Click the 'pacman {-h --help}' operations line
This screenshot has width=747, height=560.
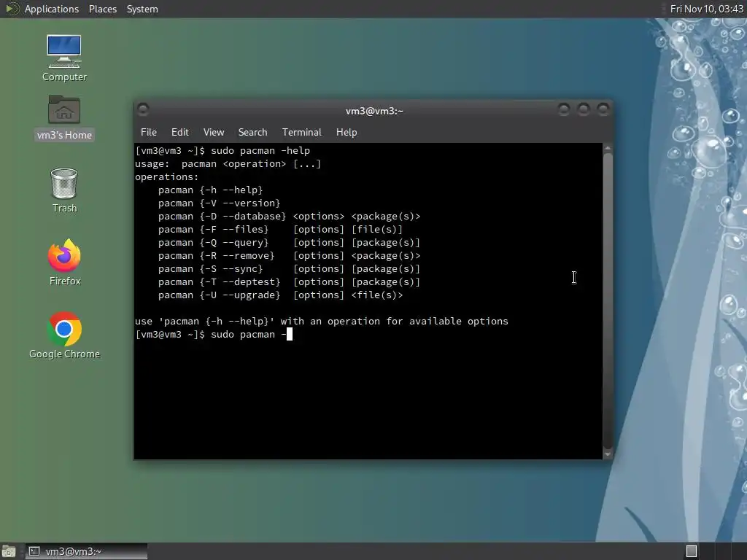tap(210, 190)
